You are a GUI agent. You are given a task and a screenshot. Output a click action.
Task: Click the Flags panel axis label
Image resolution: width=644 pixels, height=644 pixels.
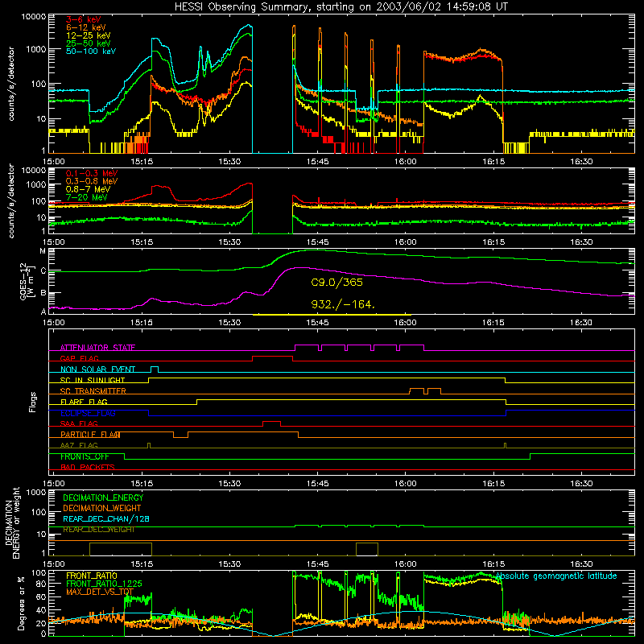(33, 402)
